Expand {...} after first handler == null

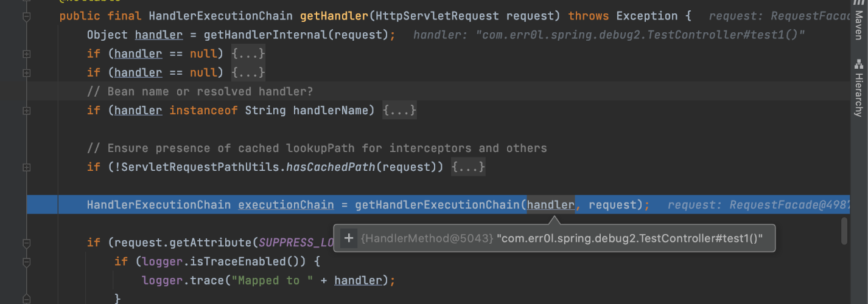click(248, 54)
